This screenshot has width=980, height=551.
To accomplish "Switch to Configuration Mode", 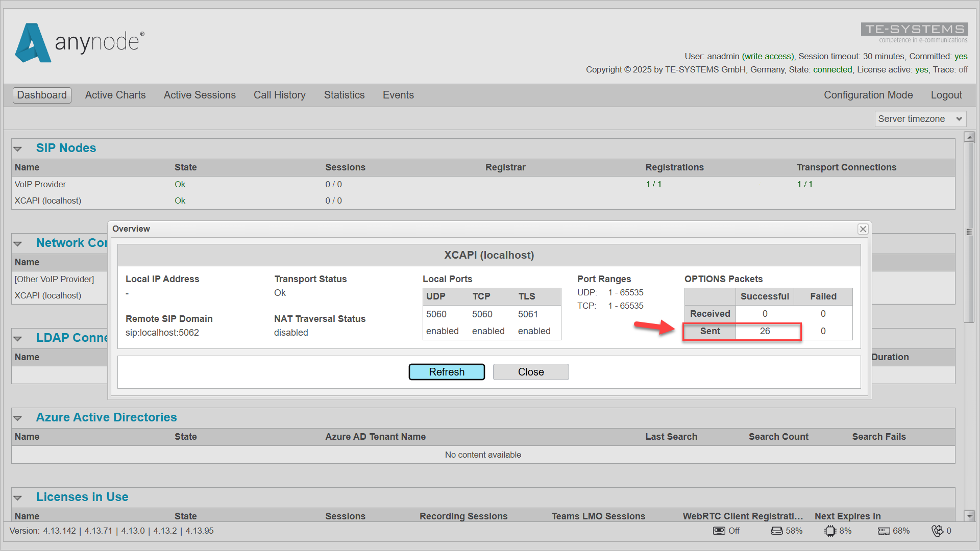I will click(x=868, y=95).
